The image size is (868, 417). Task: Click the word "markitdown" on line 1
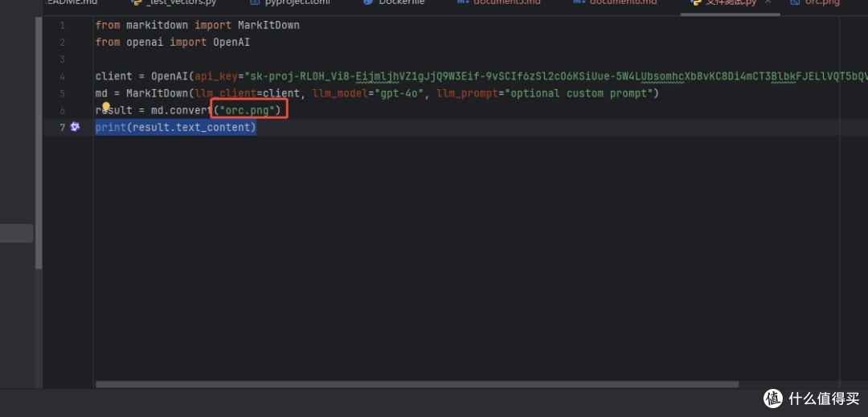click(x=158, y=26)
